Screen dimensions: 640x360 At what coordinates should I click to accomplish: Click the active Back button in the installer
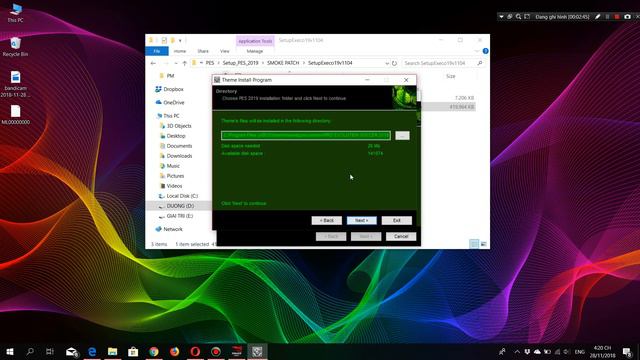327,220
